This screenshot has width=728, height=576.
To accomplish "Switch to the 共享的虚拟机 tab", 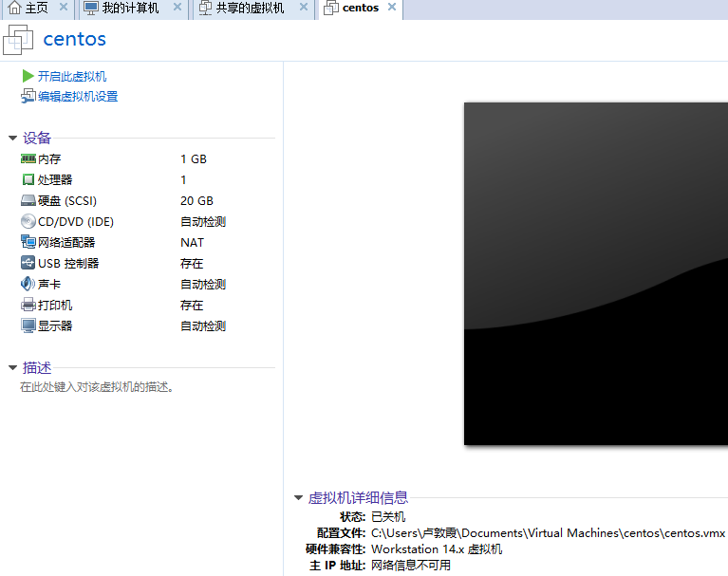I will click(250, 8).
